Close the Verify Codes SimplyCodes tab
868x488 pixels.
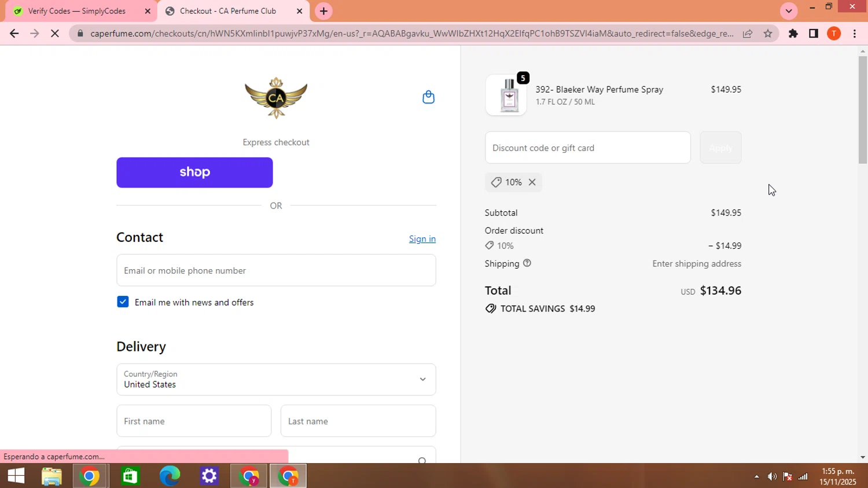[x=148, y=11]
